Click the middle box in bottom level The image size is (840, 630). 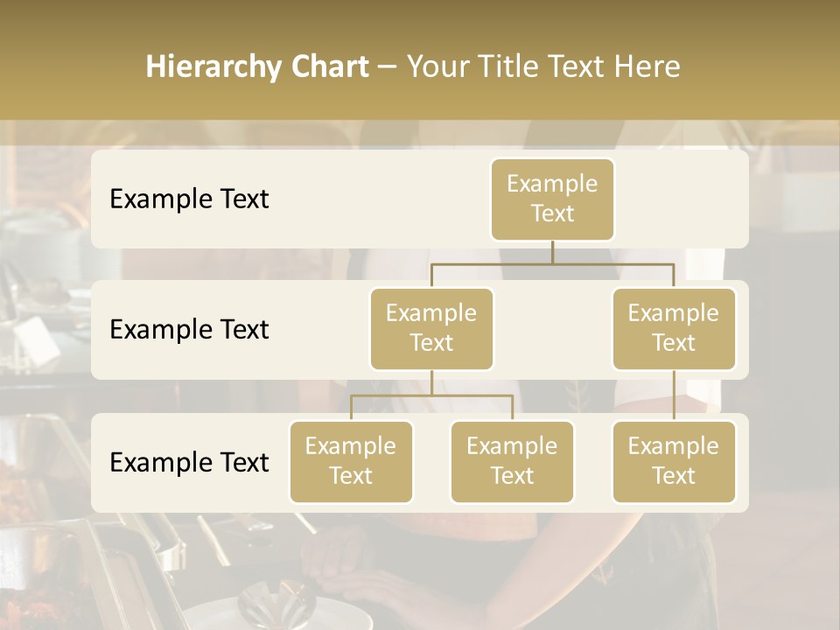tap(512, 462)
